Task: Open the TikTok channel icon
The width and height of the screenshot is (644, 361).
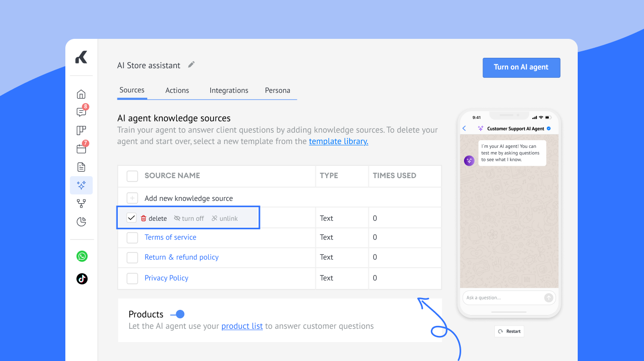Action: click(82, 279)
